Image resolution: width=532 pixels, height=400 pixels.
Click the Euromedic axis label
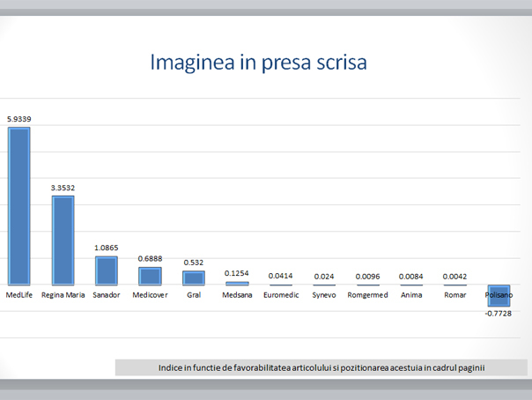[x=281, y=295]
